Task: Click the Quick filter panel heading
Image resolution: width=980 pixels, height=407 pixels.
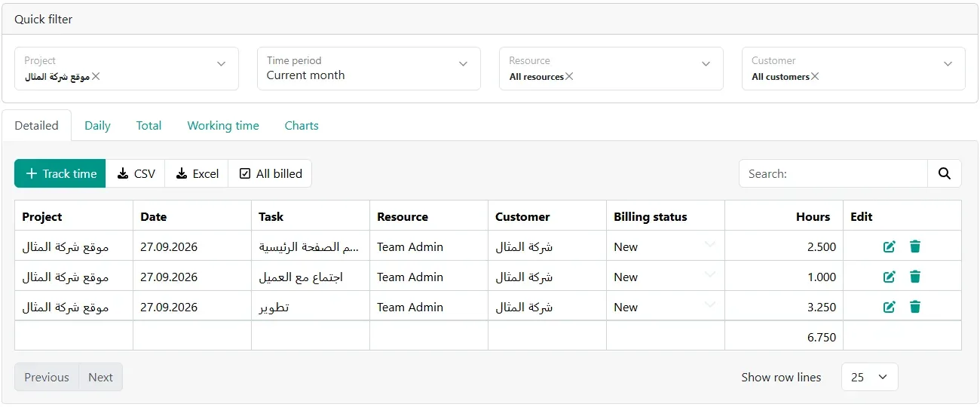Action: (x=44, y=19)
